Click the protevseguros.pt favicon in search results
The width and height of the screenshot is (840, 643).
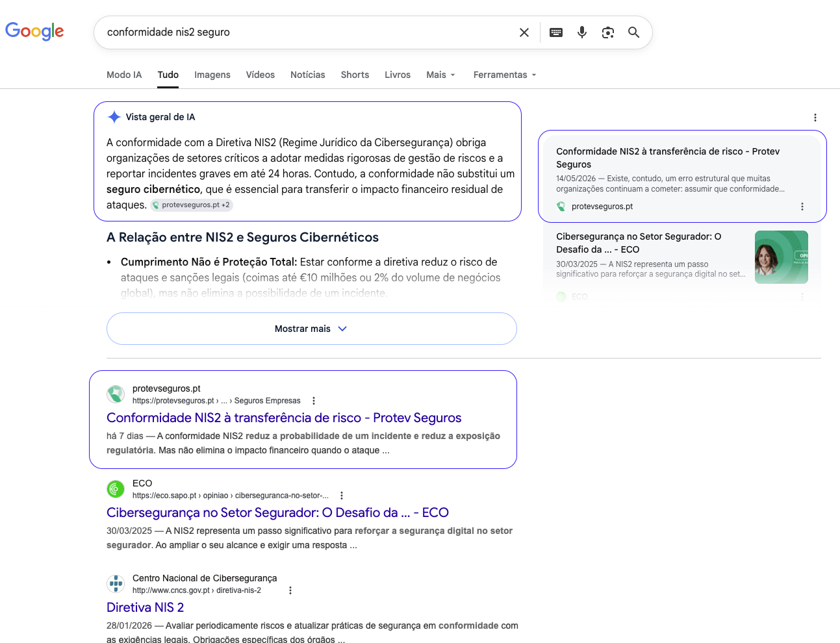(116, 394)
